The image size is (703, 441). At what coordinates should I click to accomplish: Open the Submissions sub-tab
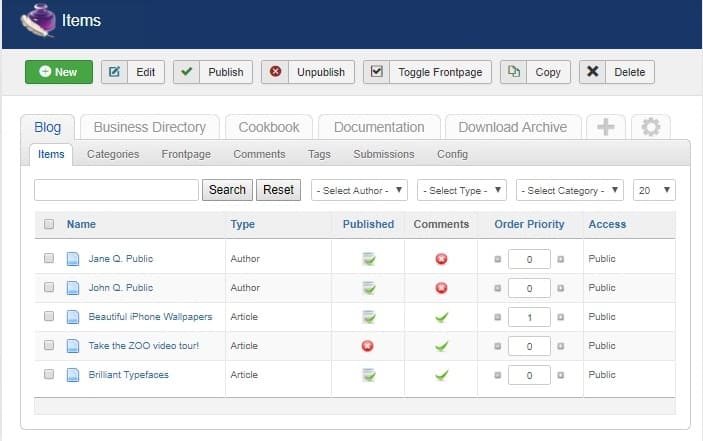(384, 154)
